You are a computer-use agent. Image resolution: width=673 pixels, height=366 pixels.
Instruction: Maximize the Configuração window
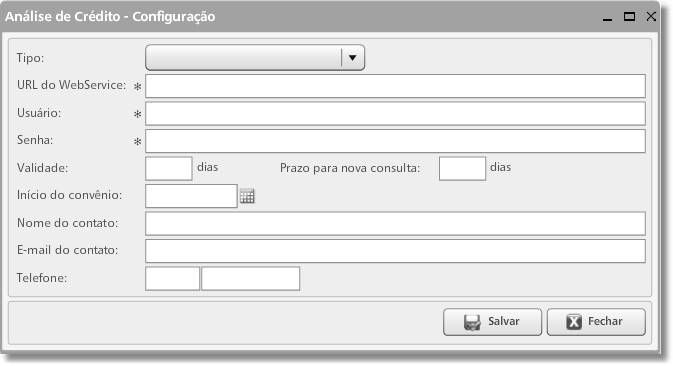[x=629, y=17]
